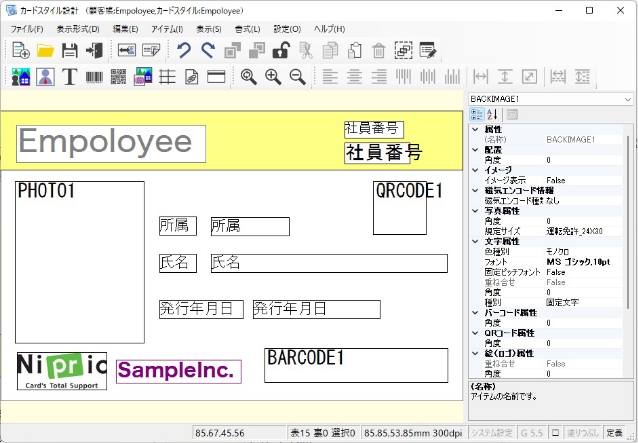Click the trash can Delete icon
The width and height of the screenshot is (638, 443).
[379, 50]
